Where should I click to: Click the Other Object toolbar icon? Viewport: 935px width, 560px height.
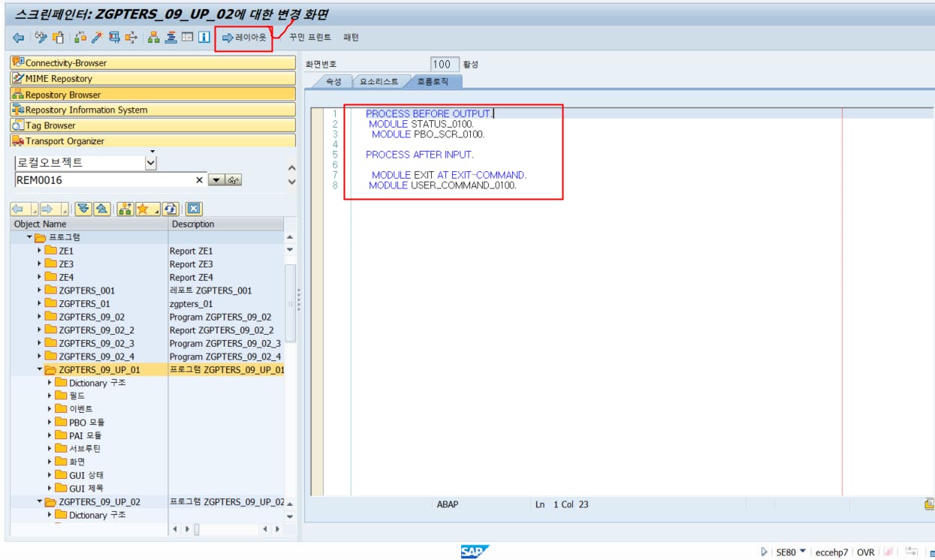[58, 38]
